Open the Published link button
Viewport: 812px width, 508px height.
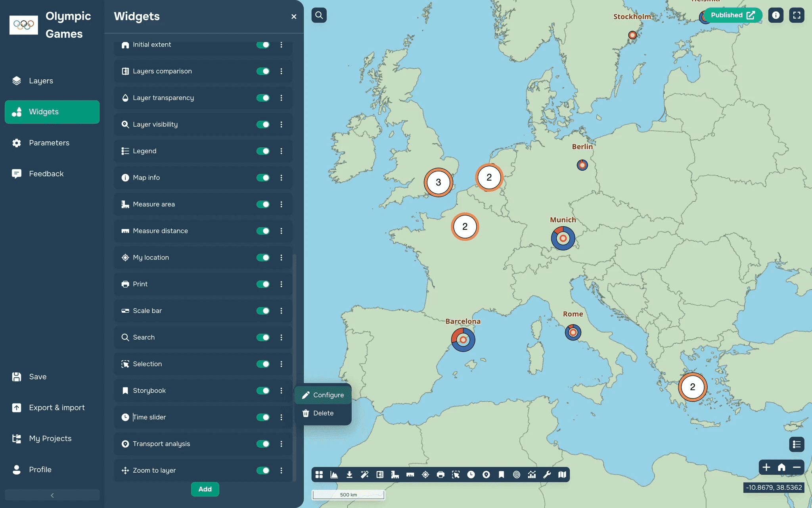[x=732, y=15]
